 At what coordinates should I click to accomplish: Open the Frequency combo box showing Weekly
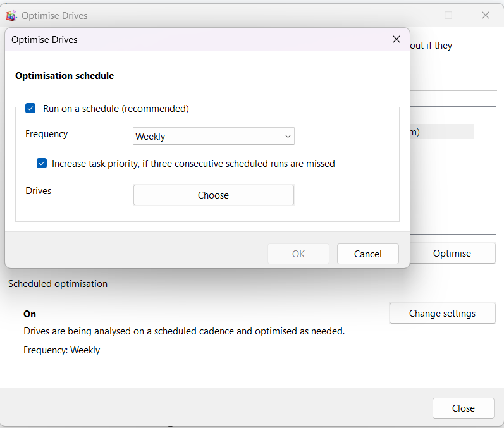coord(213,136)
